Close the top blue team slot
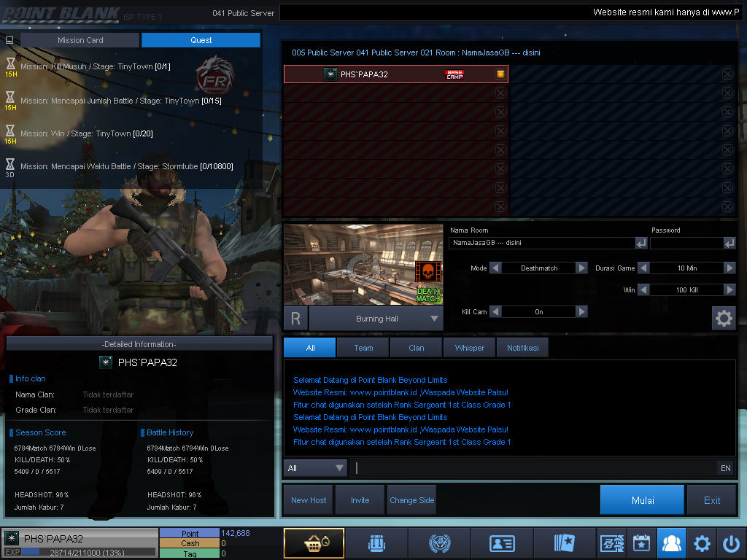Viewport: 747px width, 560px height. tap(727, 74)
